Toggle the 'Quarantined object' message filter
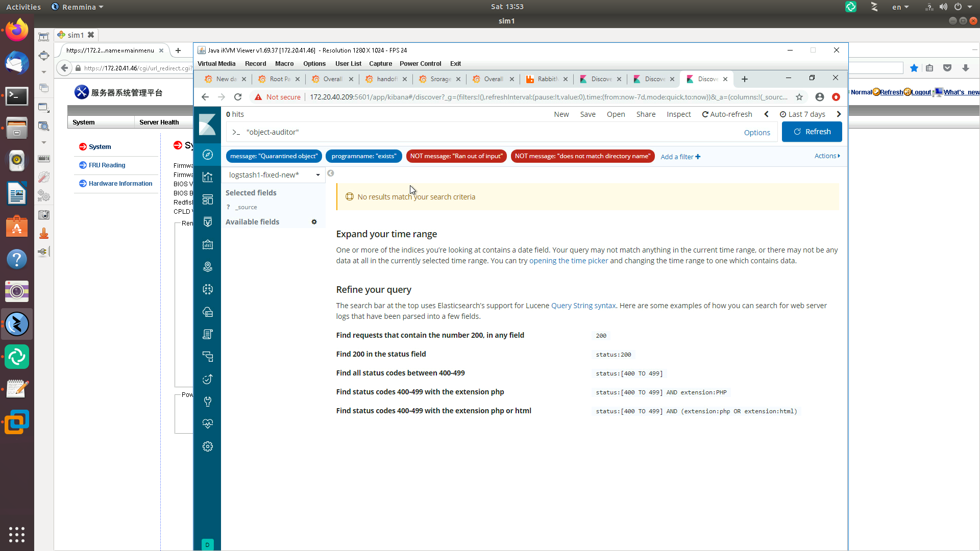The image size is (980, 551). pyautogui.click(x=274, y=156)
